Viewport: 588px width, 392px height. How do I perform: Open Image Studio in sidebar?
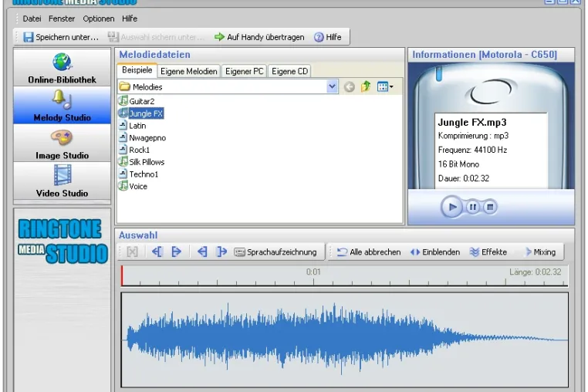[x=63, y=144]
